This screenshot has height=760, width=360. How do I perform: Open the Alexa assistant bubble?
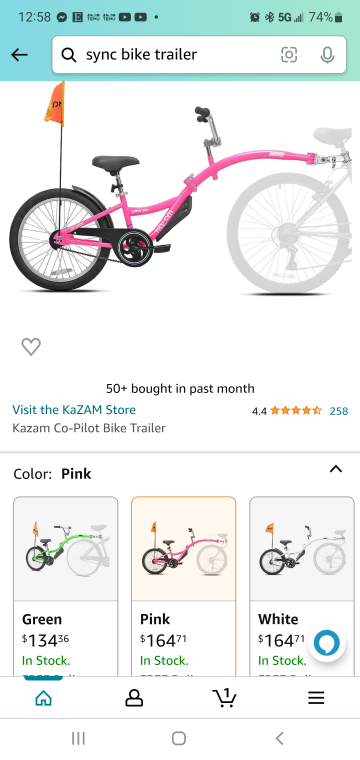click(x=327, y=643)
